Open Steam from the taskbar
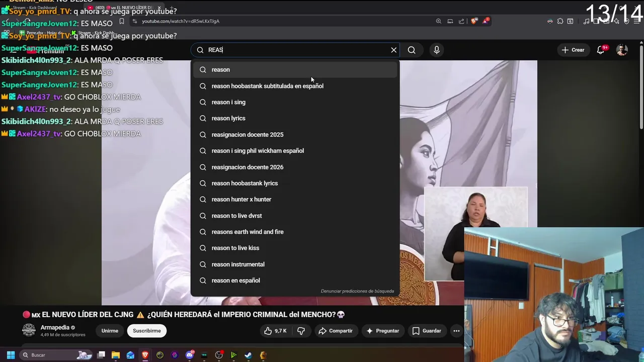This screenshot has height=362, width=644. [x=249, y=355]
